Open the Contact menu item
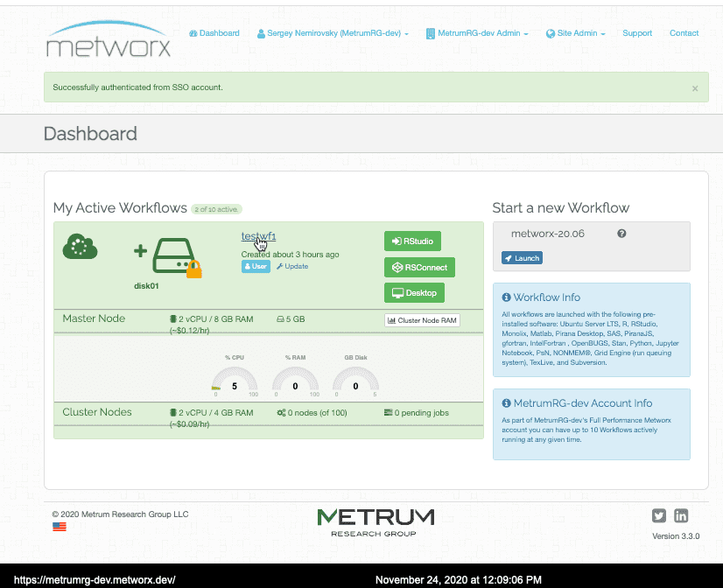This screenshot has height=588, width=723. [684, 33]
